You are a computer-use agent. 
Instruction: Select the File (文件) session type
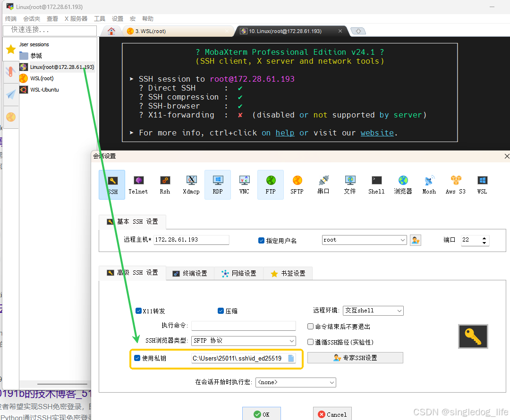pyautogui.click(x=350, y=185)
